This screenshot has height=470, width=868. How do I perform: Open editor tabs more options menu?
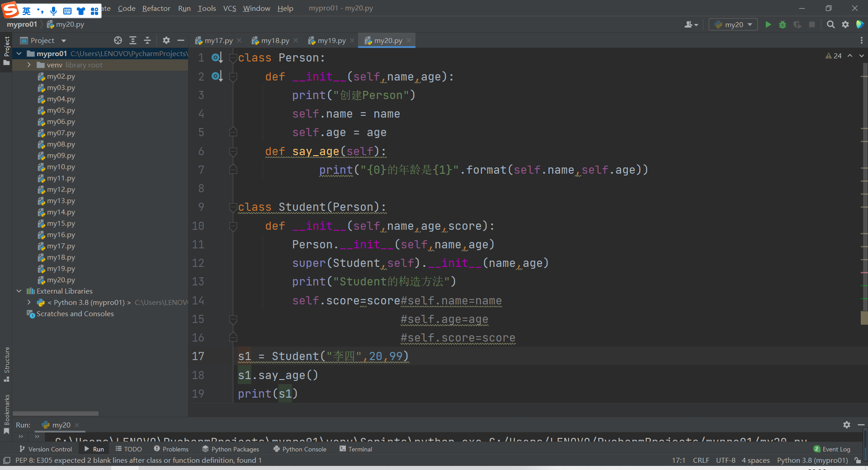[x=861, y=40]
